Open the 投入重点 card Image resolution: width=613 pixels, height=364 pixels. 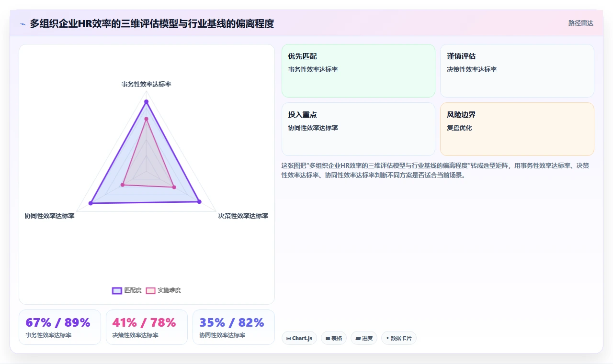tap(358, 129)
